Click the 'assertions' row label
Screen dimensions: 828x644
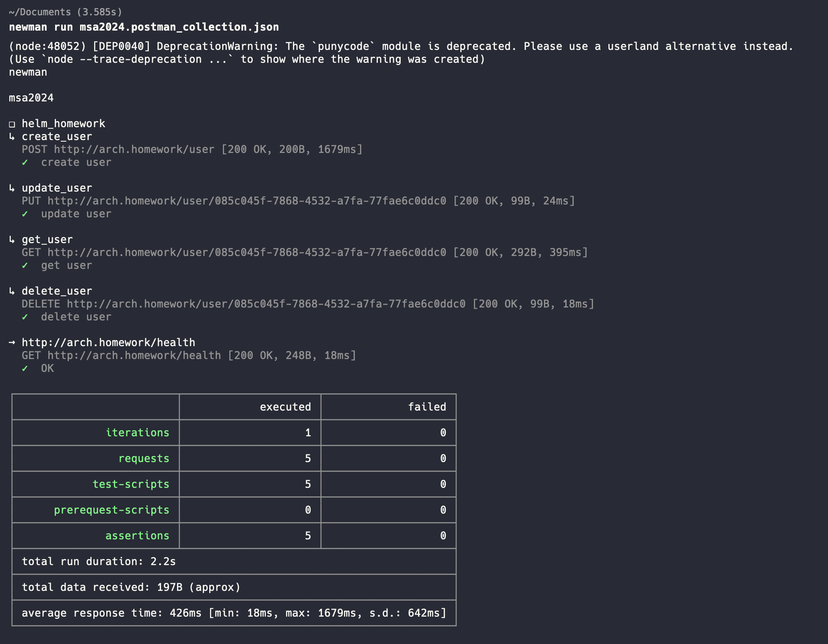pyautogui.click(x=137, y=536)
